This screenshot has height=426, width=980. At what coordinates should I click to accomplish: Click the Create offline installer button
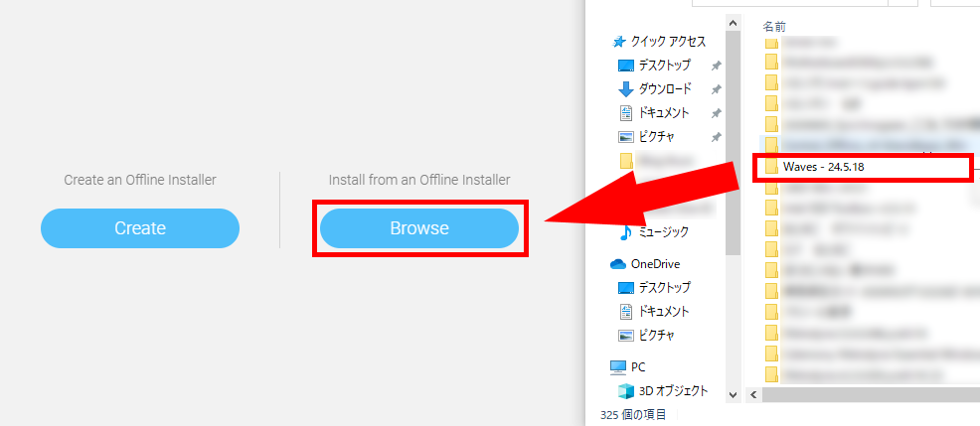[x=140, y=228]
